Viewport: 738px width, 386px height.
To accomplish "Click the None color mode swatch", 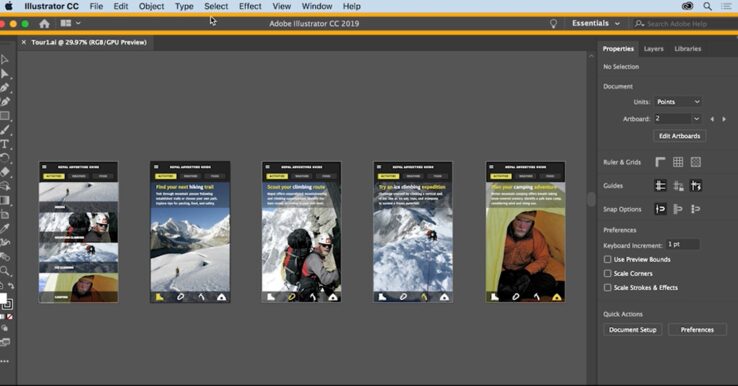I will point(10,317).
